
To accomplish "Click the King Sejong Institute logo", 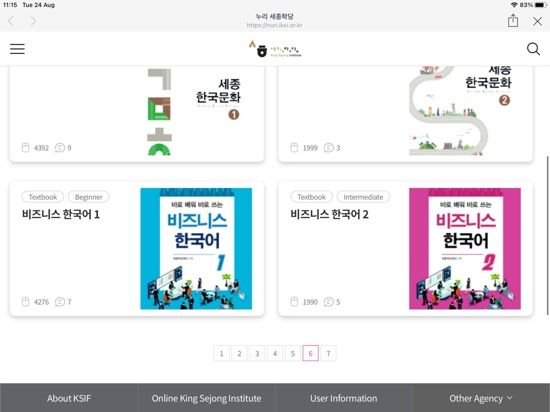I will (275, 49).
